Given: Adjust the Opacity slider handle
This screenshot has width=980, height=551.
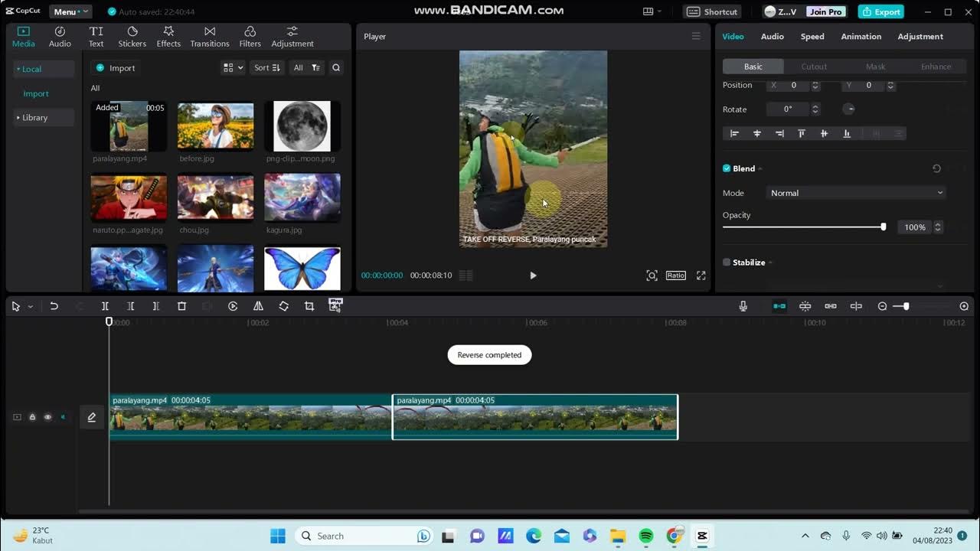Looking at the screenshot, I should pyautogui.click(x=883, y=227).
